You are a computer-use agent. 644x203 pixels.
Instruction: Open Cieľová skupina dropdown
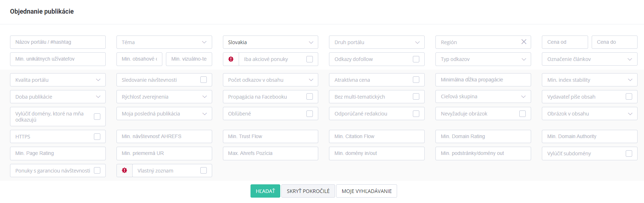tap(483, 96)
